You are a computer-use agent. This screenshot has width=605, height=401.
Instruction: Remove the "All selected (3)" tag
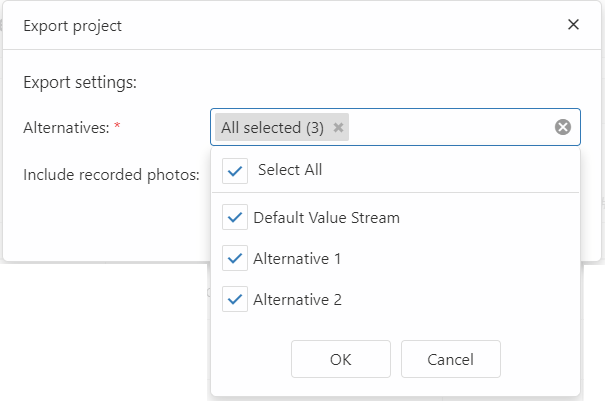point(339,128)
